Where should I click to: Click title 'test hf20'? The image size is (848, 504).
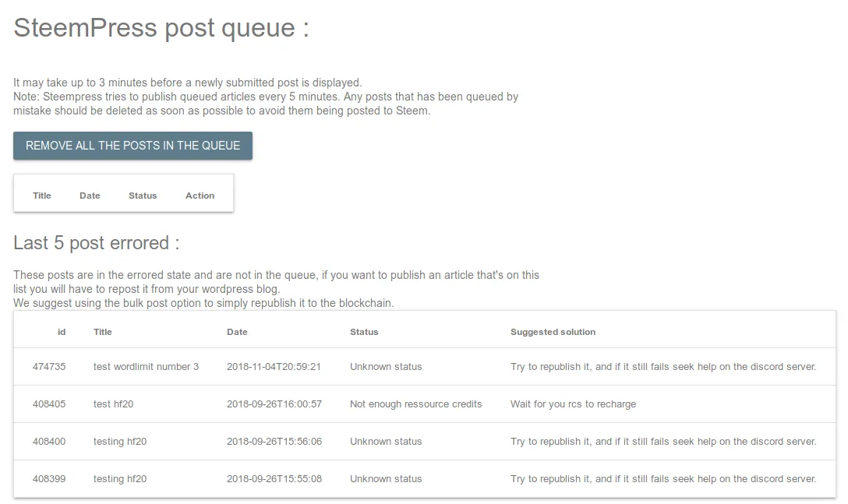pyautogui.click(x=113, y=404)
